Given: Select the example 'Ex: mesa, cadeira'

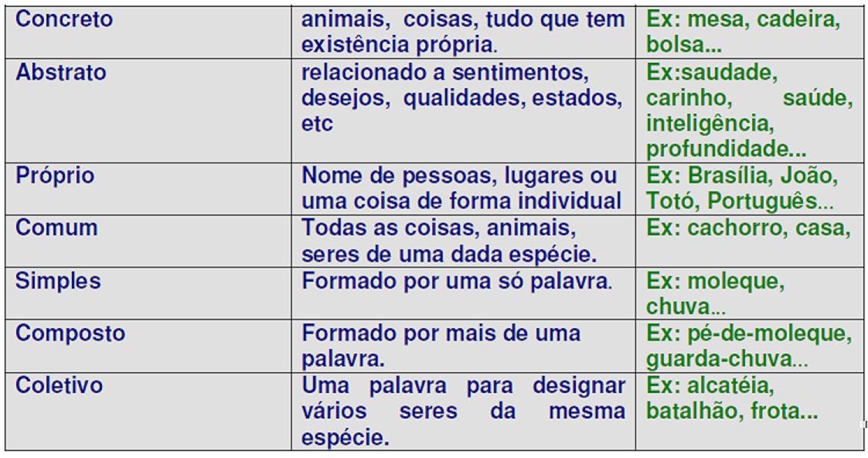Looking at the screenshot, I should click(x=744, y=20).
